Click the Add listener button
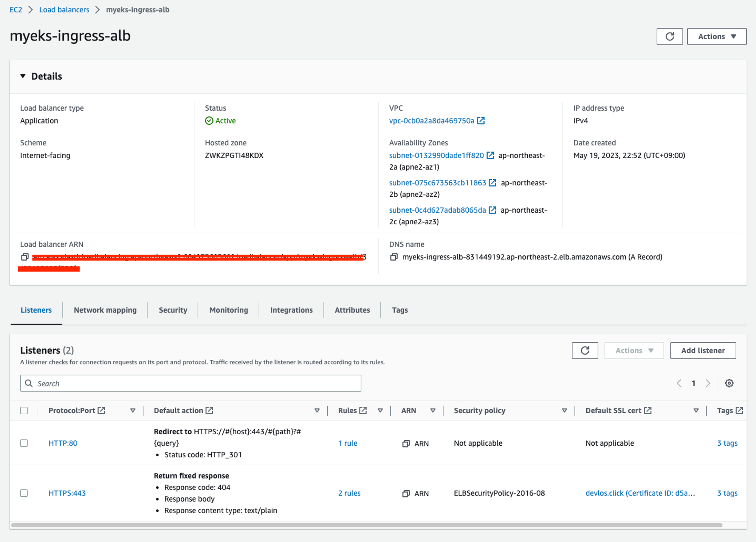This screenshot has height=542, width=756. (703, 351)
